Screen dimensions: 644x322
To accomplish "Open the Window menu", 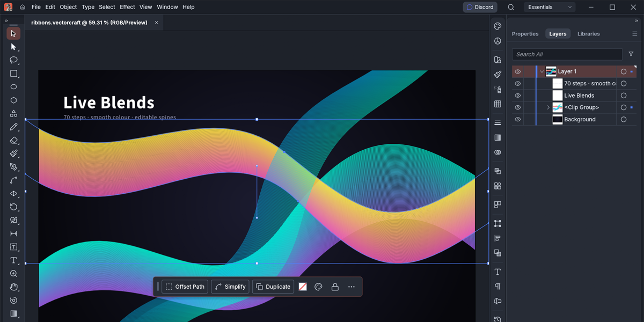I will (x=167, y=7).
